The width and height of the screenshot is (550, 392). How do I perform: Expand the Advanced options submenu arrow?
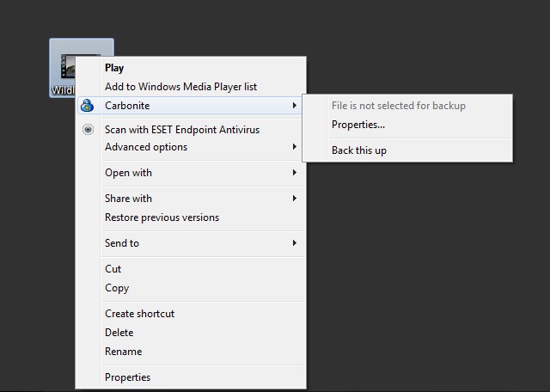click(295, 147)
